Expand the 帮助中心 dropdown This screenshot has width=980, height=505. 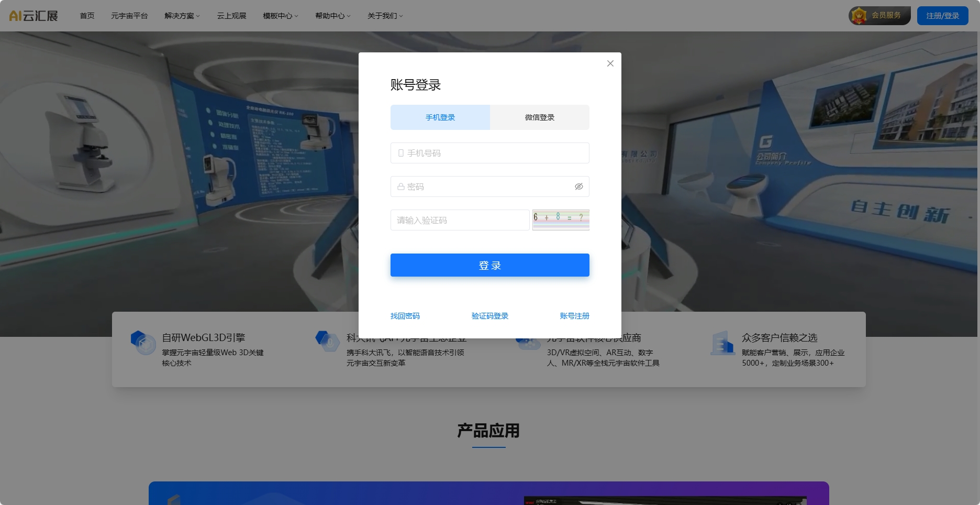(332, 15)
